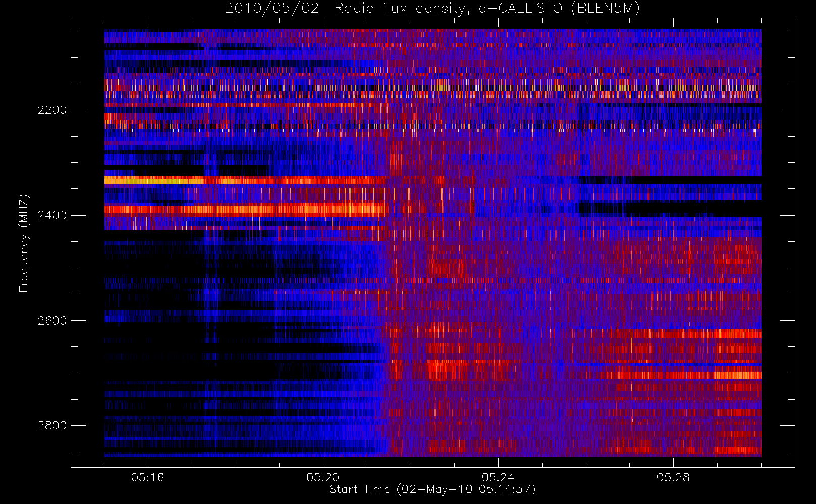Click the plot title "2010/05/02 Radio flux density, e-CALLISTO (BLEN5M)"
The height and width of the screenshot is (504, 816).
pyautogui.click(x=433, y=9)
